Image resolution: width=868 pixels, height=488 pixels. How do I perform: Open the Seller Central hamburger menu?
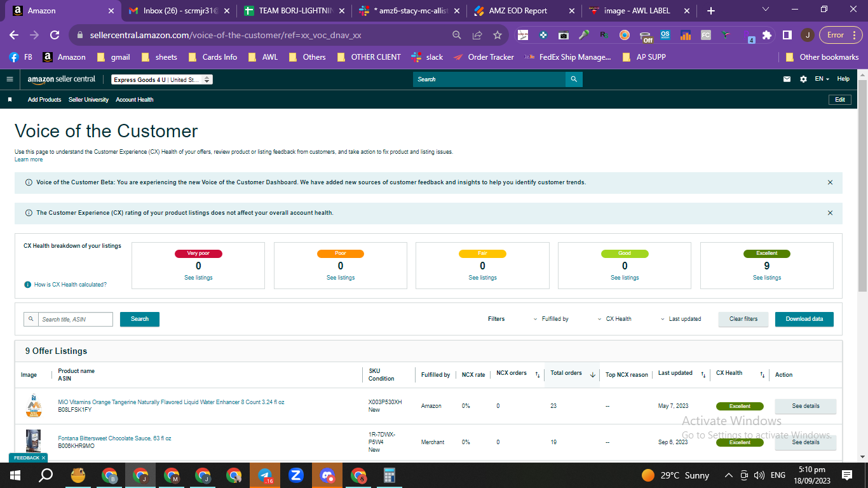point(10,79)
